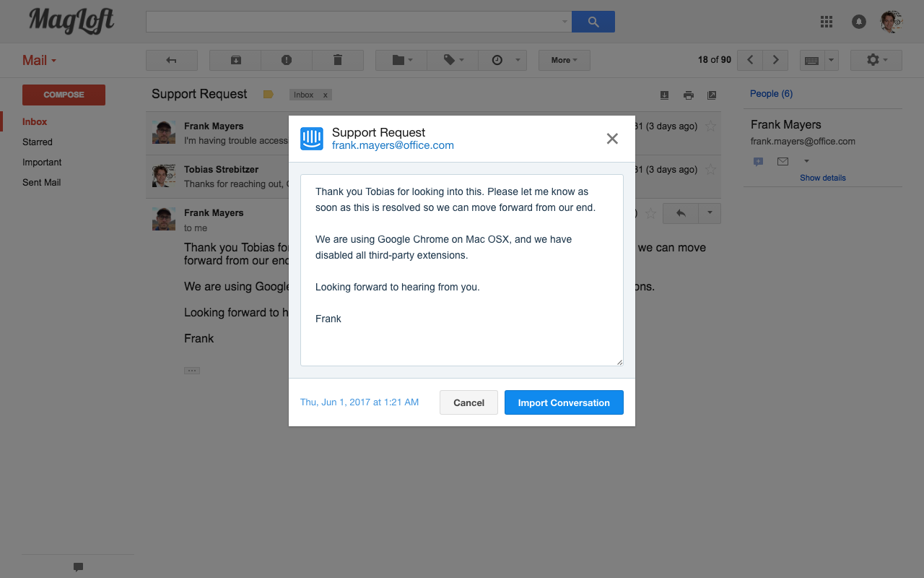Click the Import Conversation button
The image size is (924, 578).
tap(564, 402)
